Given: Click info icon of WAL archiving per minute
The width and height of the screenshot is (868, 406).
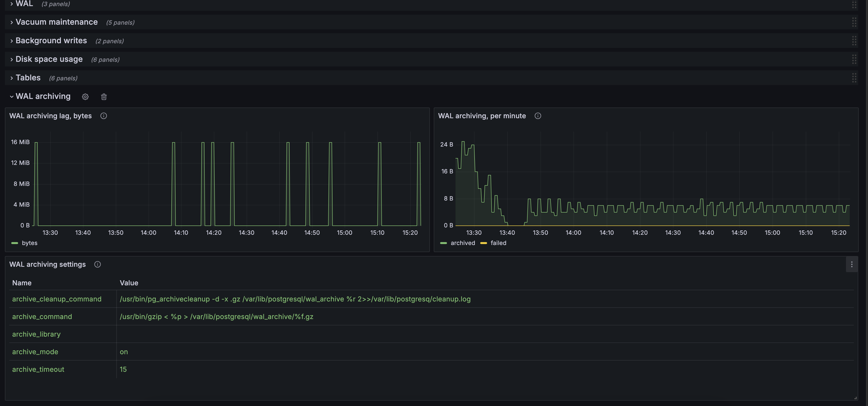Looking at the screenshot, I should [x=538, y=116].
